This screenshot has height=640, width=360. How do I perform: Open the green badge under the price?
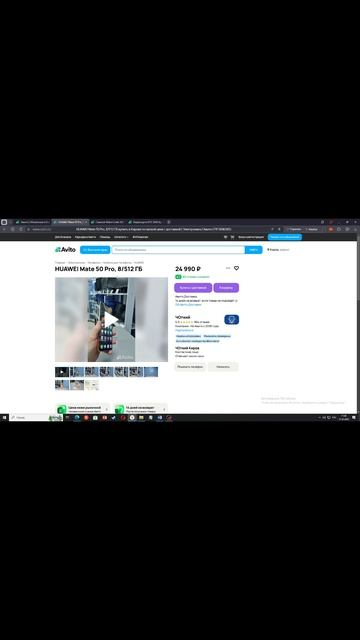(x=178, y=277)
